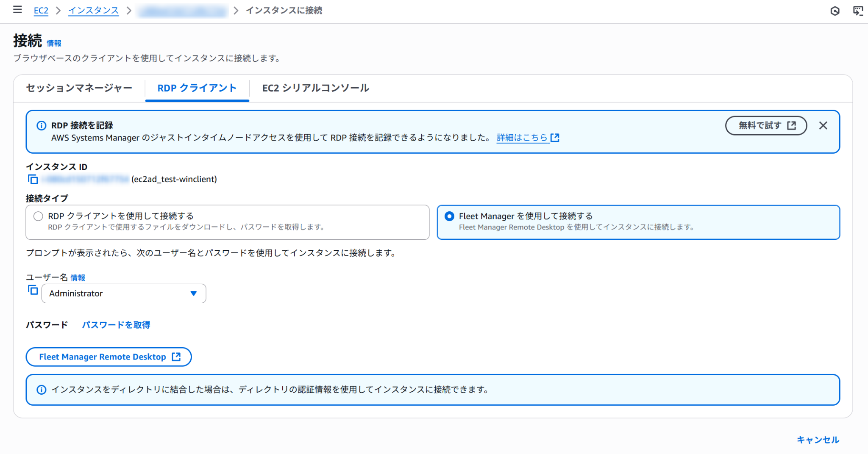
Task: Open the CloudShell monitor icon at the top right
Action: [x=858, y=11]
